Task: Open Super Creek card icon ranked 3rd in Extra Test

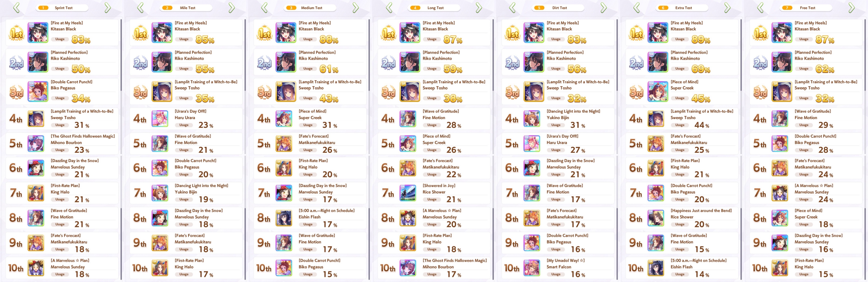Action: tap(658, 91)
